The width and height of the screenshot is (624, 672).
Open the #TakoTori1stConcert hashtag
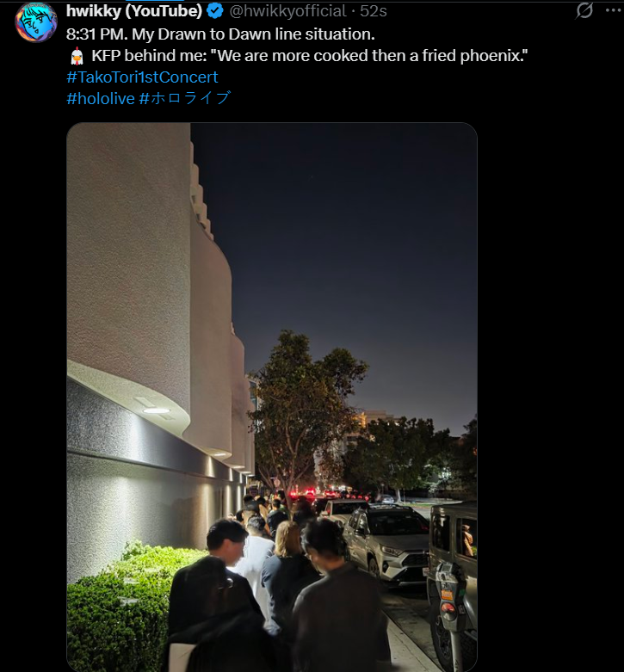pos(142,77)
